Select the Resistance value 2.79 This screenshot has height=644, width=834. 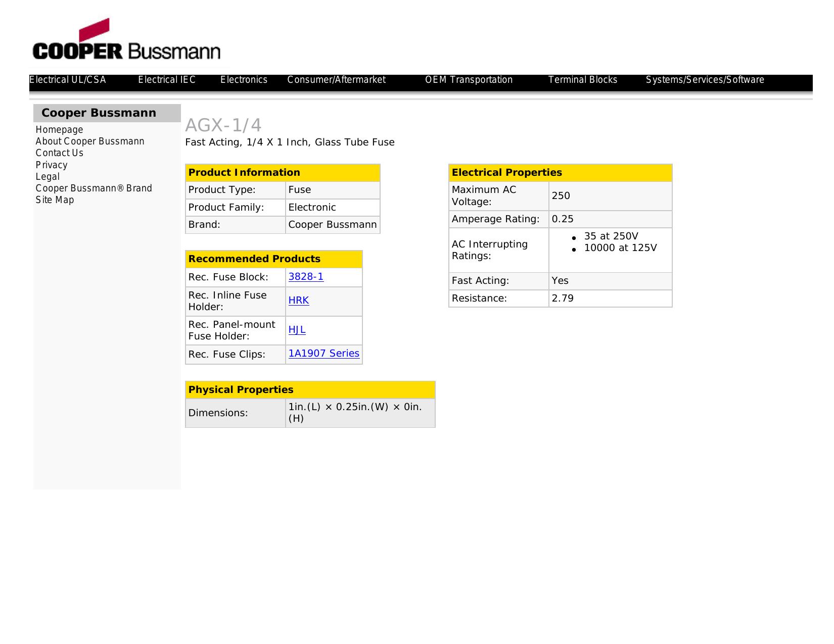(563, 299)
